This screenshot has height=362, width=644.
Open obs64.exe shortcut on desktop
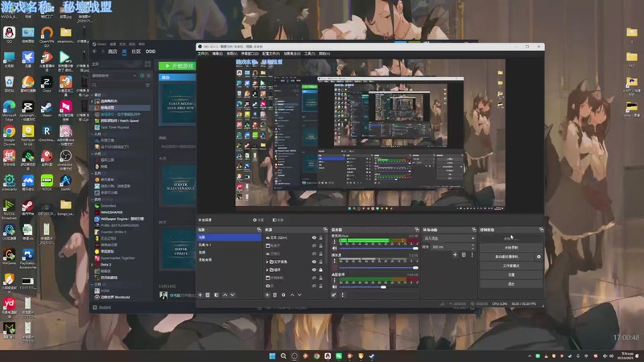[x=66, y=159]
